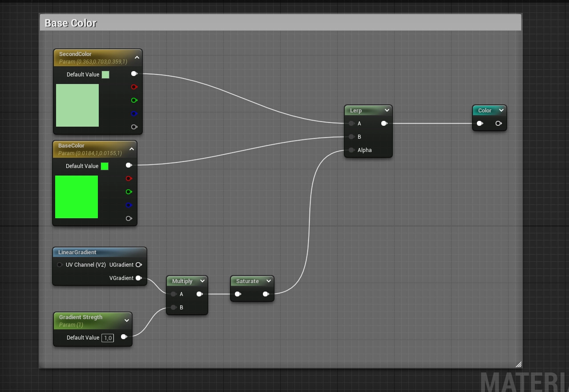Click the blue channel pin on BaseColor
The width and height of the screenshot is (569, 392).
[x=128, y=205]
